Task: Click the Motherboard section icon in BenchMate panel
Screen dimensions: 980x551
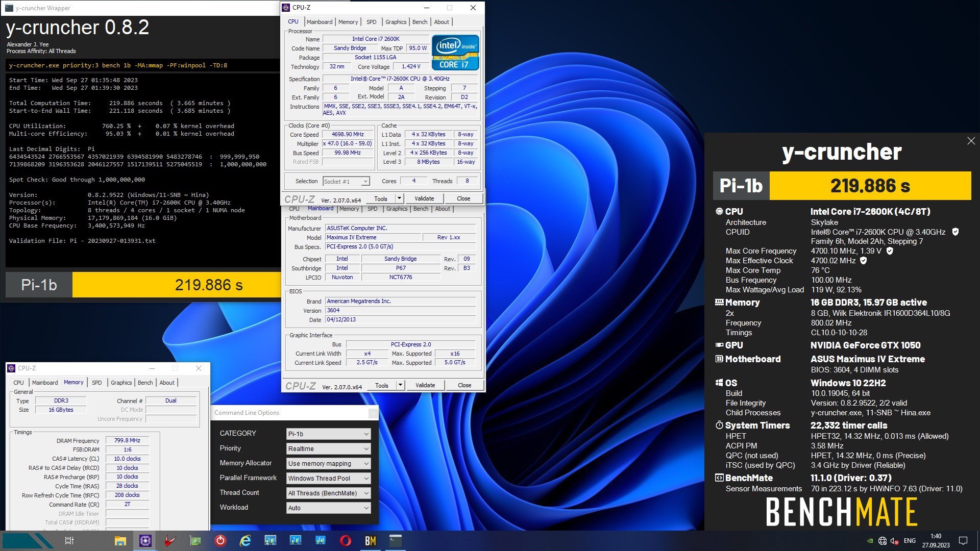Action: [719, 359]
